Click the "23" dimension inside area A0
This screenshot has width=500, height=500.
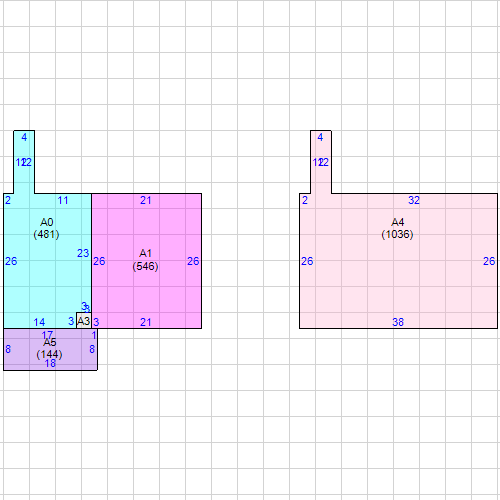[83, 253]
